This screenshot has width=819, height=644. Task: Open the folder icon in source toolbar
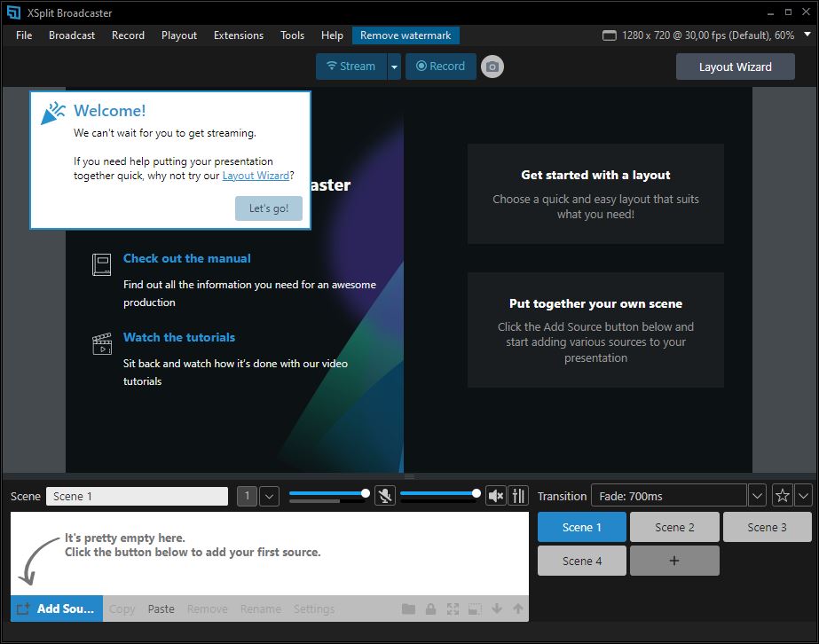pyautogui.click(x=408, y=609)
